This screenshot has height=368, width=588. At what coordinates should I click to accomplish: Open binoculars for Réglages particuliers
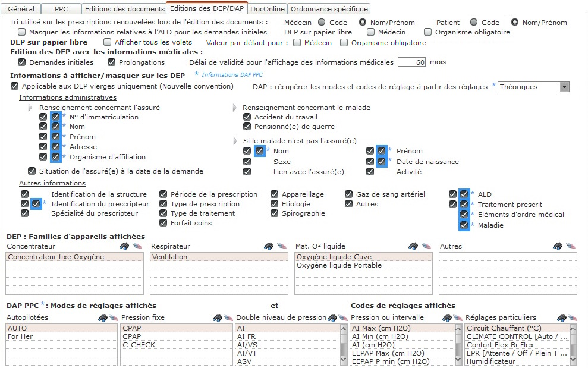point(562,318)
